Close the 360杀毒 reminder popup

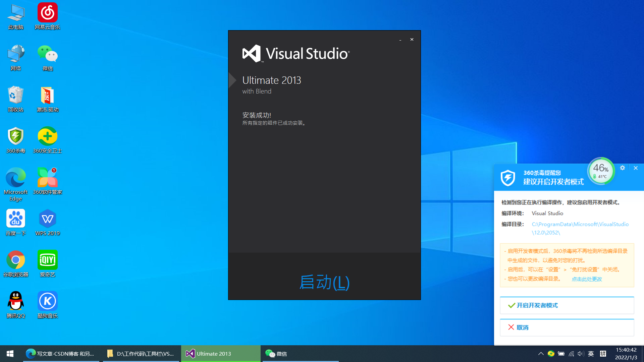[636, 168]
